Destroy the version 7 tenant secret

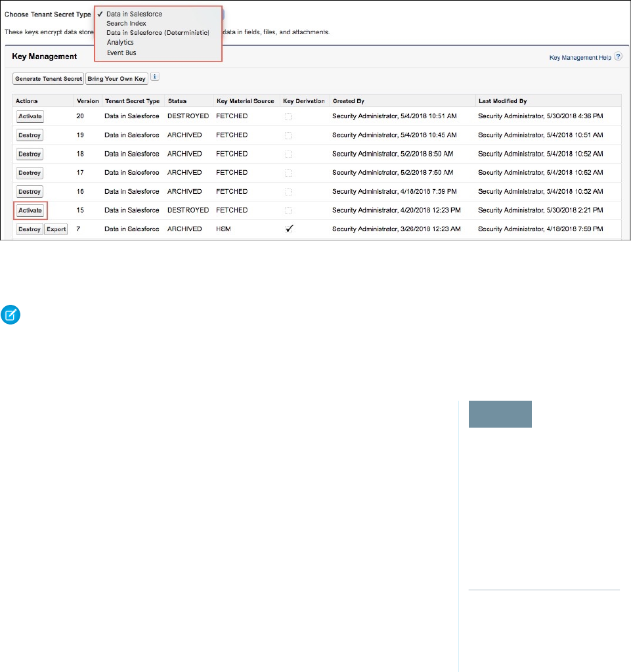point(30,229)
